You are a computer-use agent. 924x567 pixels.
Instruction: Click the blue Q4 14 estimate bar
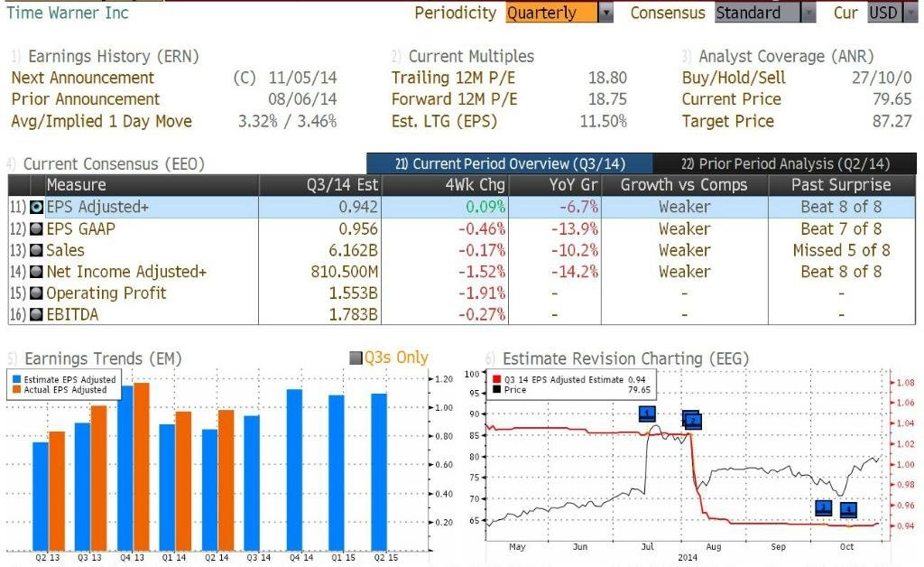[295, 469]
